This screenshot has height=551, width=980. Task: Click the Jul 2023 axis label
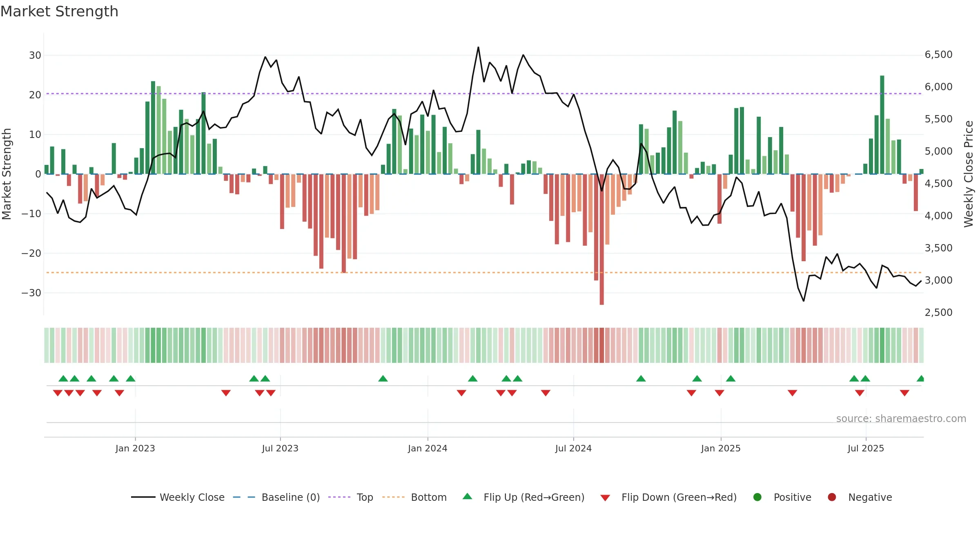(280, 448)
